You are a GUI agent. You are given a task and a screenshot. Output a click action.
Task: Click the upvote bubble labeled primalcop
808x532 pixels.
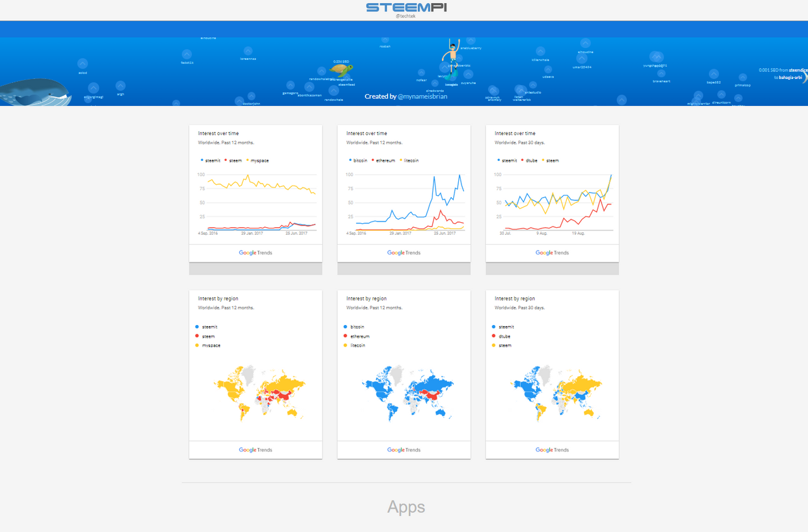[742, 77]
